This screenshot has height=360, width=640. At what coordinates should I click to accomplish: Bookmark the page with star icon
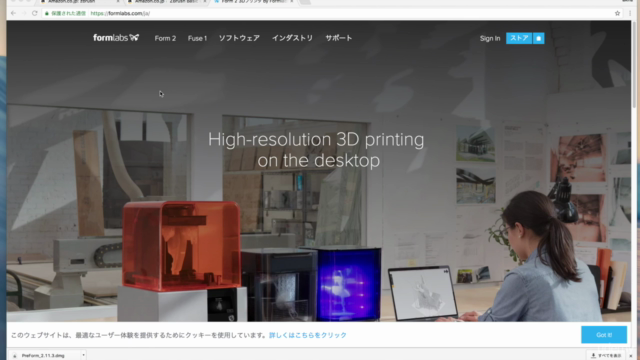tap(617, 13)
